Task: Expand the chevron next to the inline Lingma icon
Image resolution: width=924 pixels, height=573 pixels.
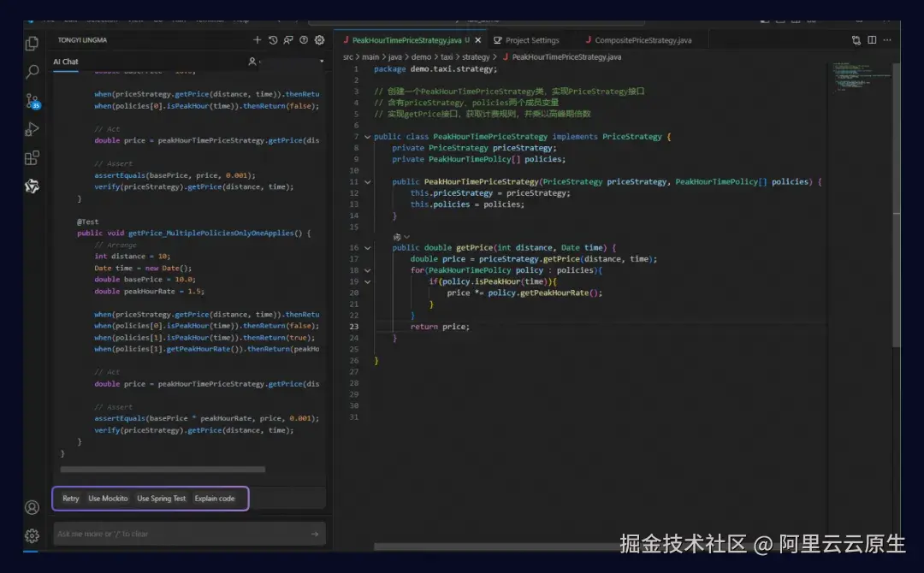Action: (406, 237)
